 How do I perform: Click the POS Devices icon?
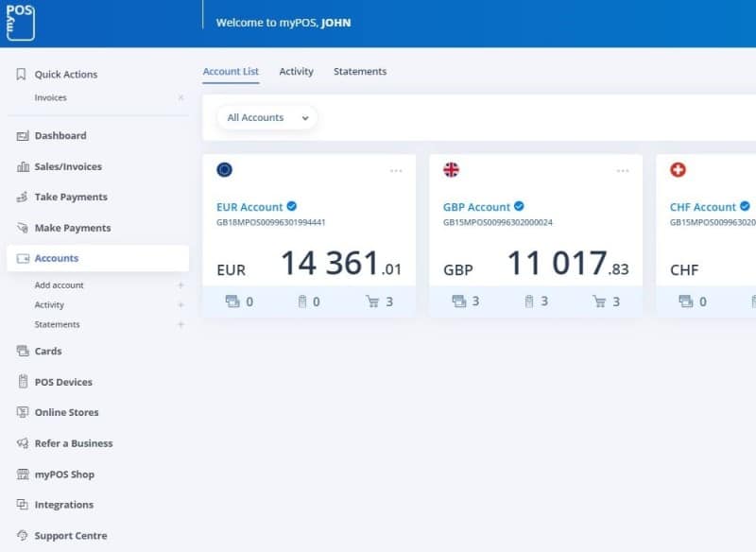tap(23, 382)
